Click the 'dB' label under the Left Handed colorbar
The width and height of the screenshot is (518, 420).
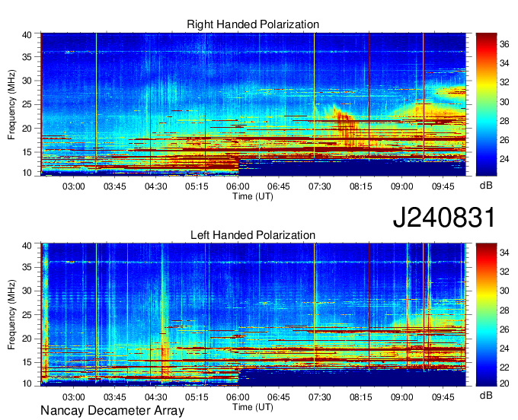click(486, 395)
